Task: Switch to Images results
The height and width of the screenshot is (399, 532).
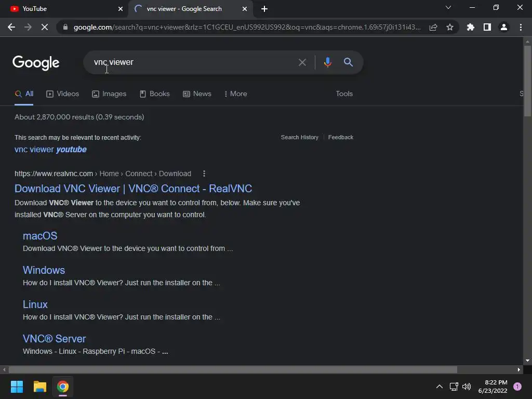Action: 109,94
